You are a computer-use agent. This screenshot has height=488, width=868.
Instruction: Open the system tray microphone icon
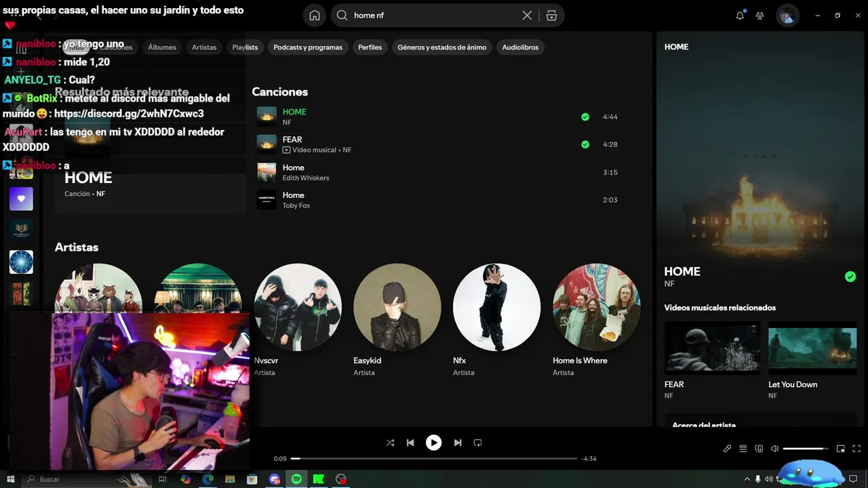(x=757, y=479)
